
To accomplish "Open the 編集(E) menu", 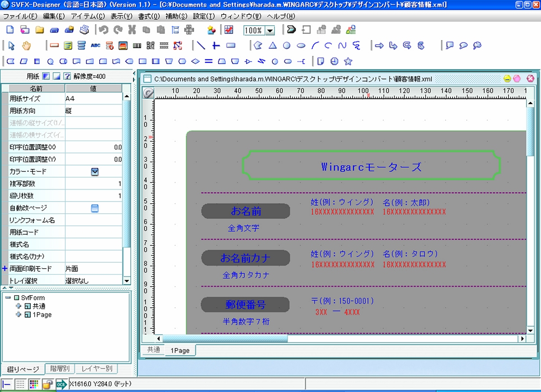I will (54, 16).
